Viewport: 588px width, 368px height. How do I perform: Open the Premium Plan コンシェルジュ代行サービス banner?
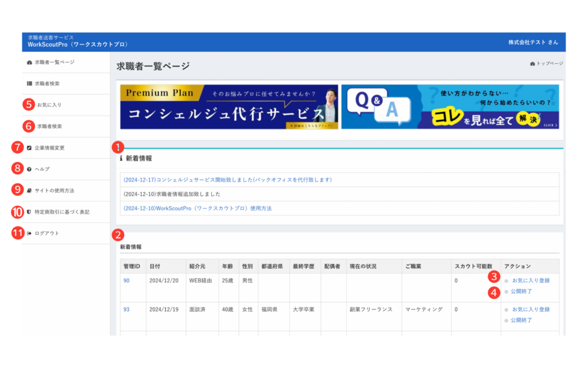click(229, 107)
